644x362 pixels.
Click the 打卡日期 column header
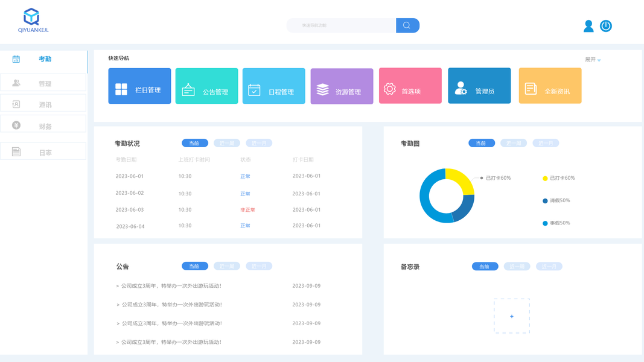point(303,160)
